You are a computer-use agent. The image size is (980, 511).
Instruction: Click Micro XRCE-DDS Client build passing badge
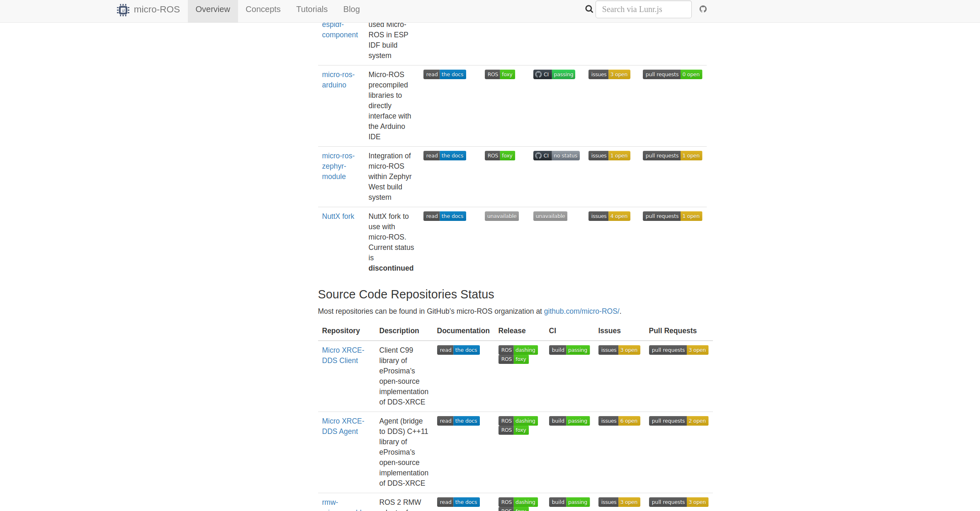click(x=569, y=350)
